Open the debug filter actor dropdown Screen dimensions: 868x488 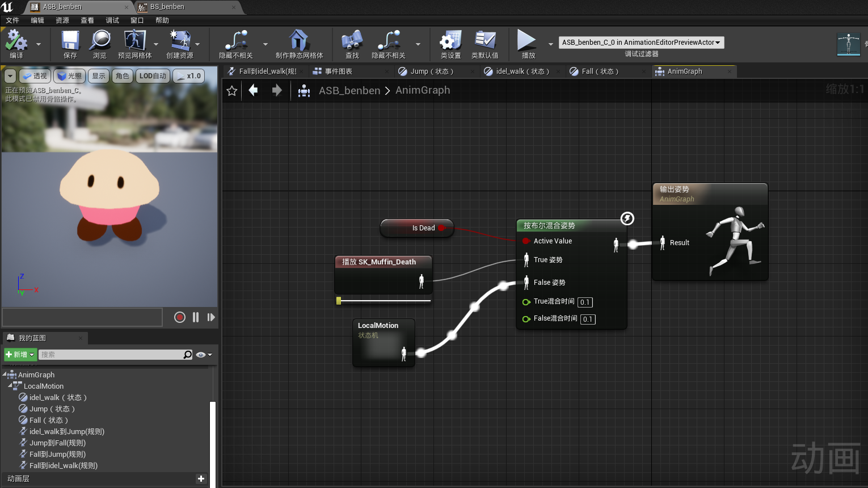coord(641,43)
